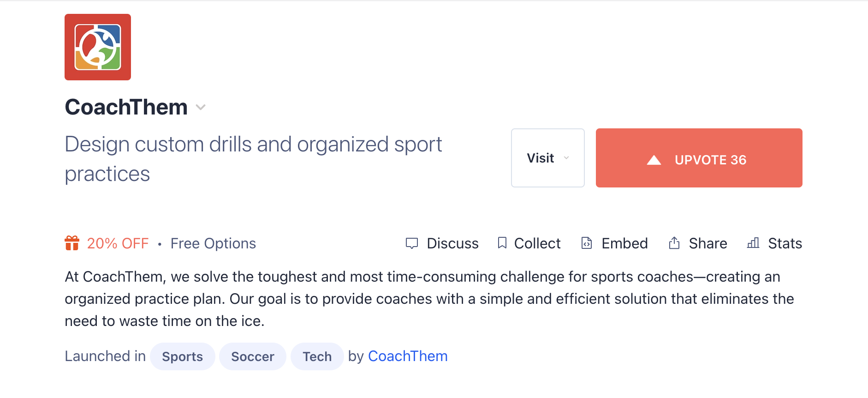Open the Discuss section
Viewport: 868px width, 398px height.
452,243
